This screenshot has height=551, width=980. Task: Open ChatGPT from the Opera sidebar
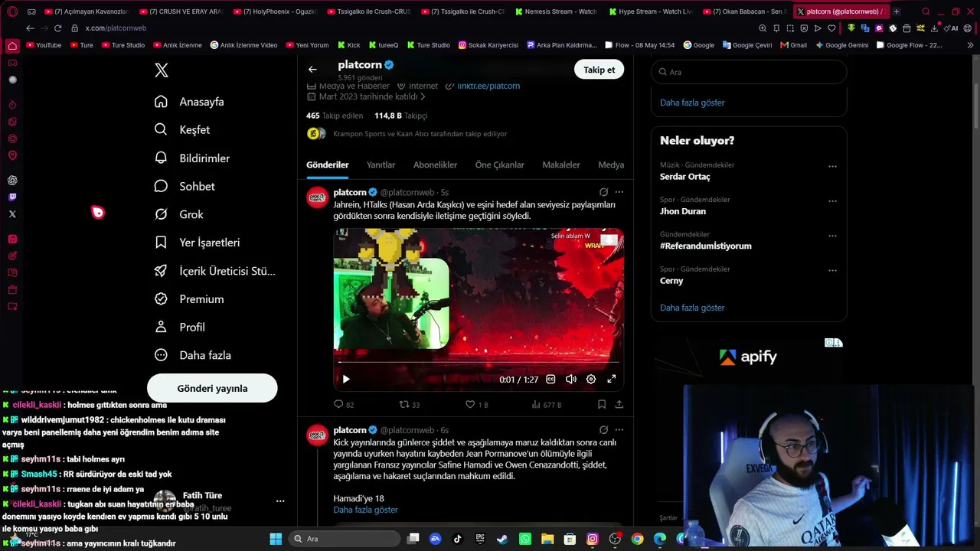coord(12,181)
